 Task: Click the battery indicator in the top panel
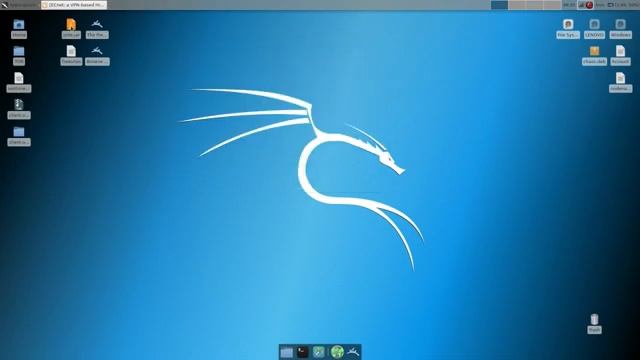click(x=611, y=5)
